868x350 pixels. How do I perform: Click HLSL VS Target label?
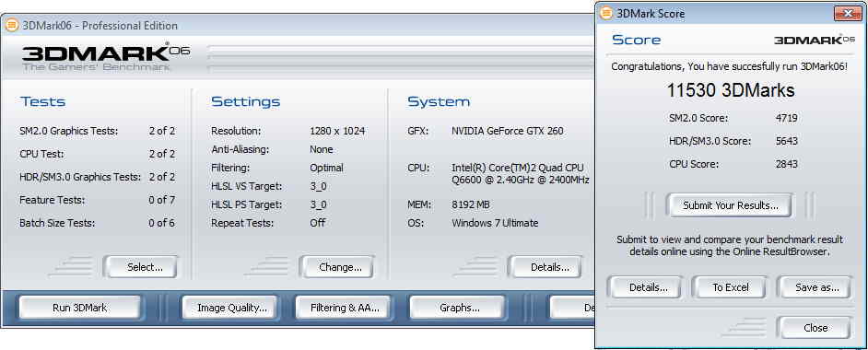[246, 186]
